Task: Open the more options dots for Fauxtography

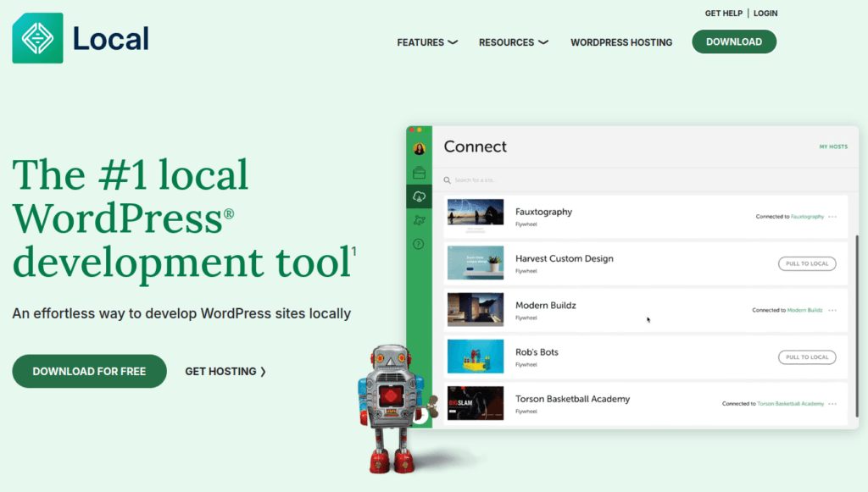Action: (832, 217)
